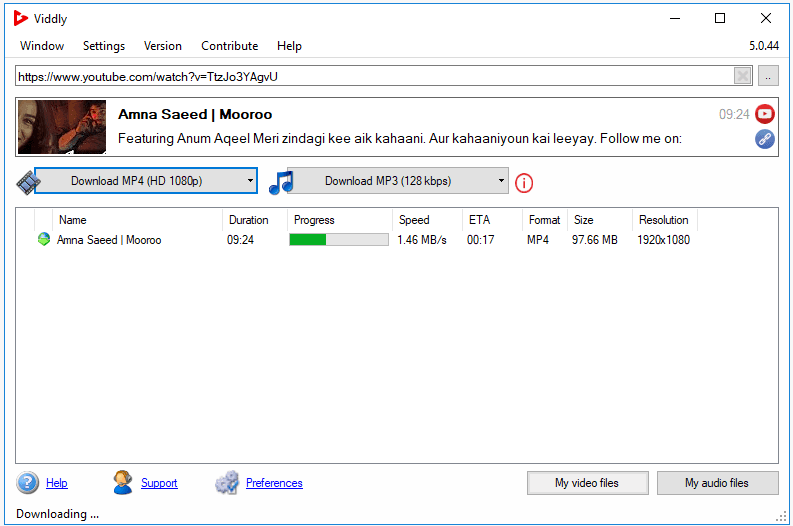Open My audio files
Viewport: 793px width, 526px height.
click(x=717, y=483)
